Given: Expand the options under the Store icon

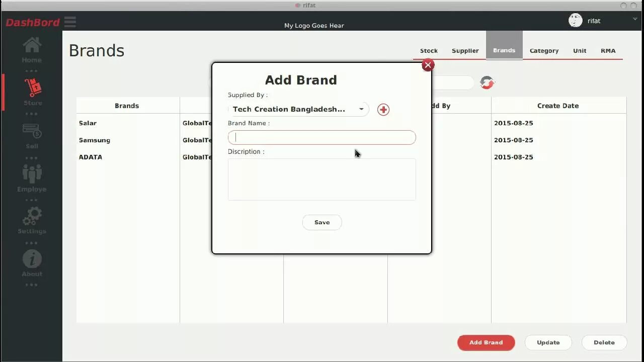Looking at the screenshot, I should (31, 114).
